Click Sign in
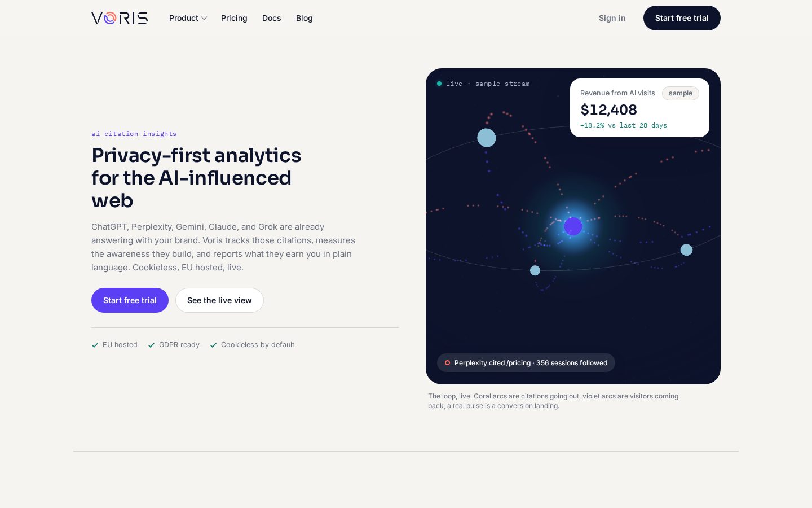 point(612,18)
